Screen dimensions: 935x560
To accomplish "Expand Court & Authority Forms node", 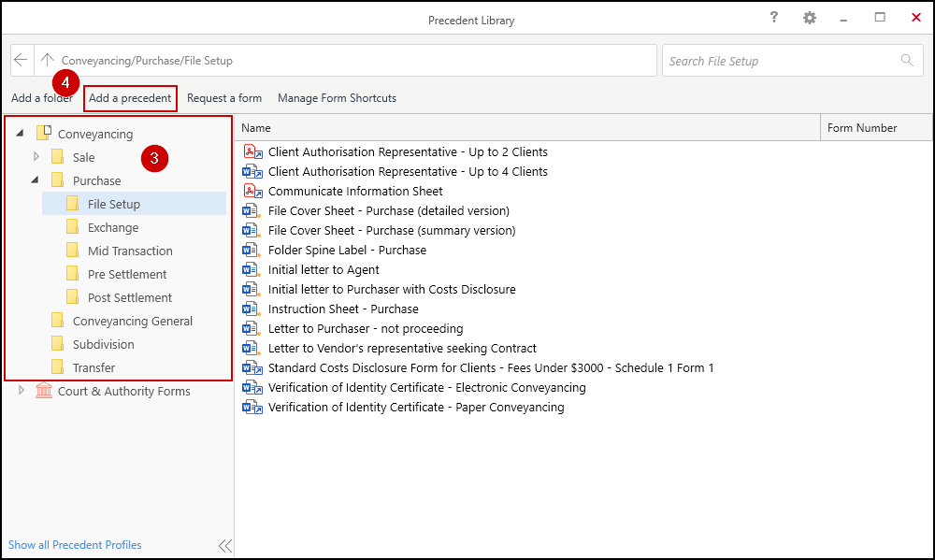I will [22, 391].
